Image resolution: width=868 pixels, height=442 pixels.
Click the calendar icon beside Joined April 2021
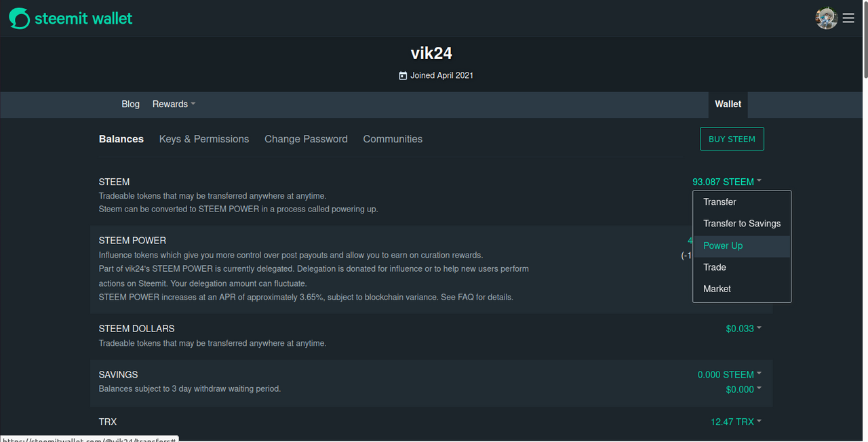pos(403,76)
